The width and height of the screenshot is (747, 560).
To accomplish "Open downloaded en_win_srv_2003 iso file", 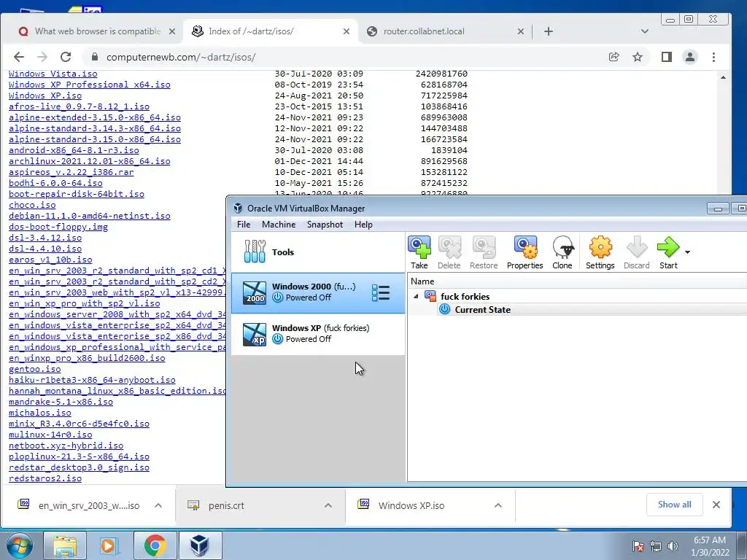I will [x=89, y=505].
